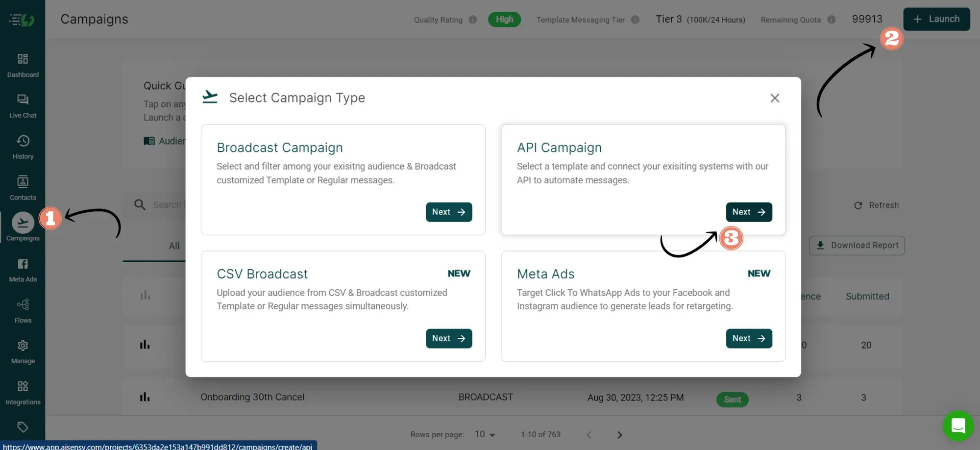This screenshot has height=450, width=980.
Task: Close the Select Campaign Type dialog
Action: pyautogui.click(x=774, y=98)
